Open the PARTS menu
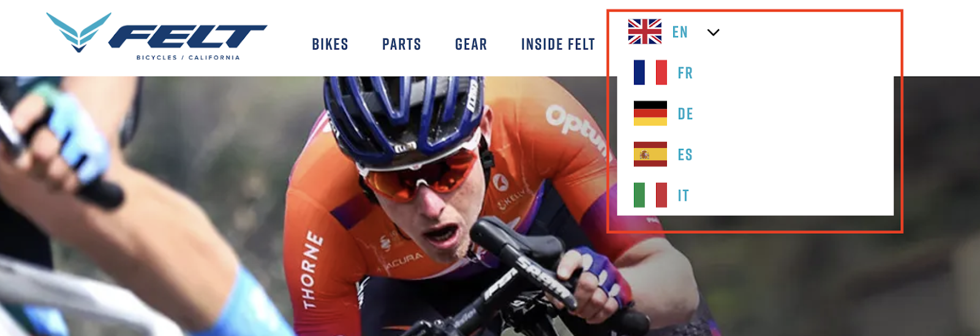The height and width of the screenshot is (336, 980). coord(402,44)
